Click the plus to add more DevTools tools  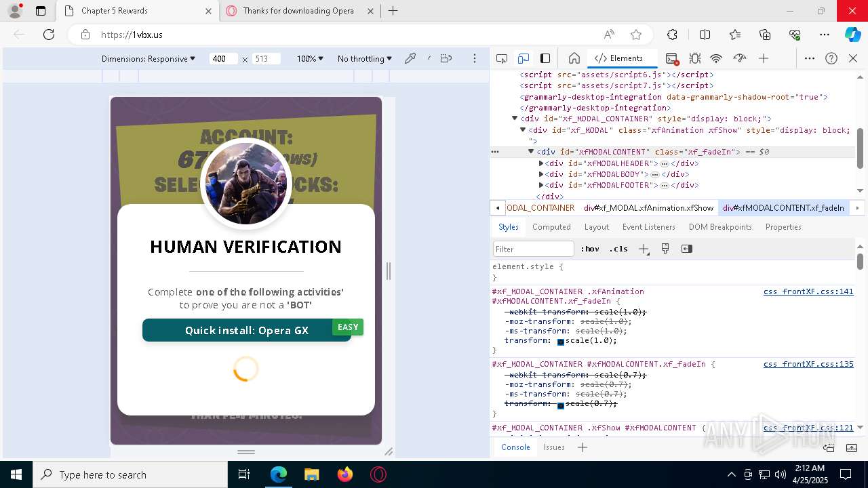click(x=764, y=58)
